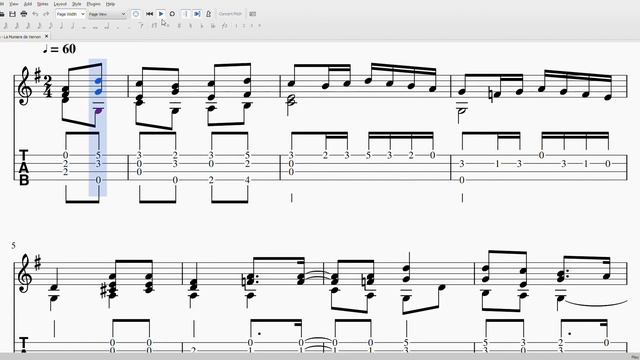Select the tempo marking reading 60

pos(59,49)
